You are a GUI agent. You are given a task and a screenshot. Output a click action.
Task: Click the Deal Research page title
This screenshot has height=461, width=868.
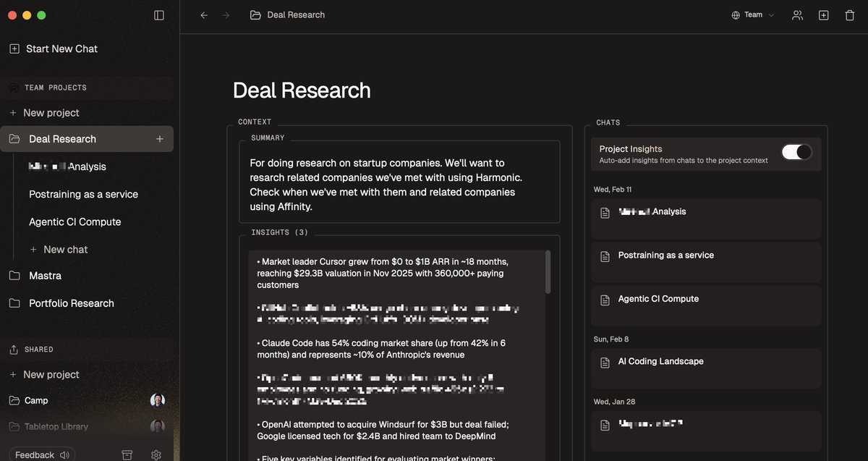coord(302,90)
